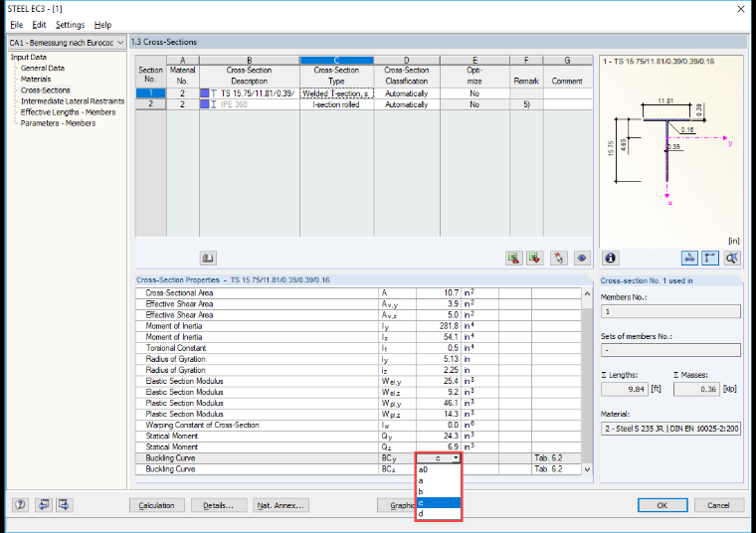Click the Lengths value field 9.84
The image size is (756, 533).
pos(626,389)
